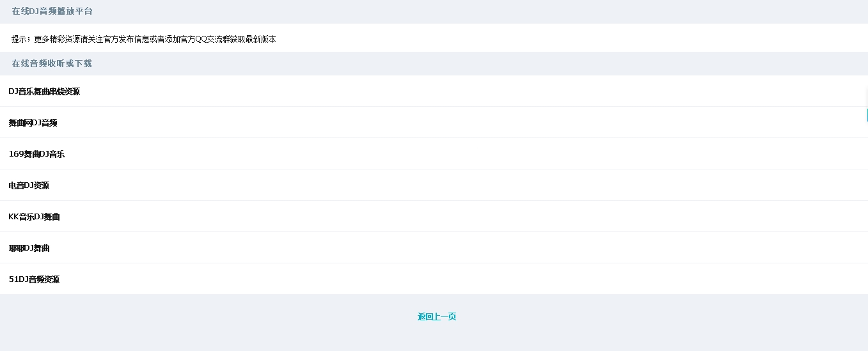Click the gray footer area below 返回上一页
Viewport: 868px width, 351px height.
(x=436, y=339)
